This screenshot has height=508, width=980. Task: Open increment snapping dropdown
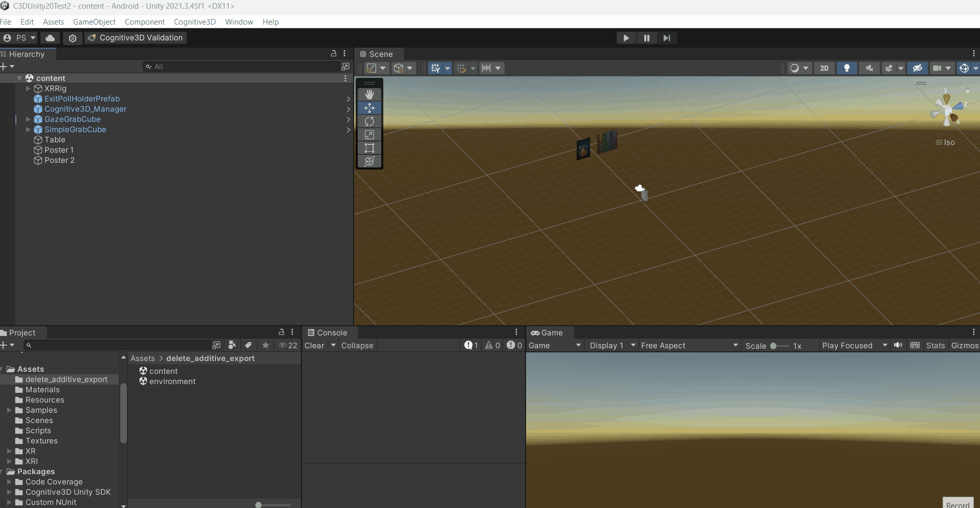491,68
